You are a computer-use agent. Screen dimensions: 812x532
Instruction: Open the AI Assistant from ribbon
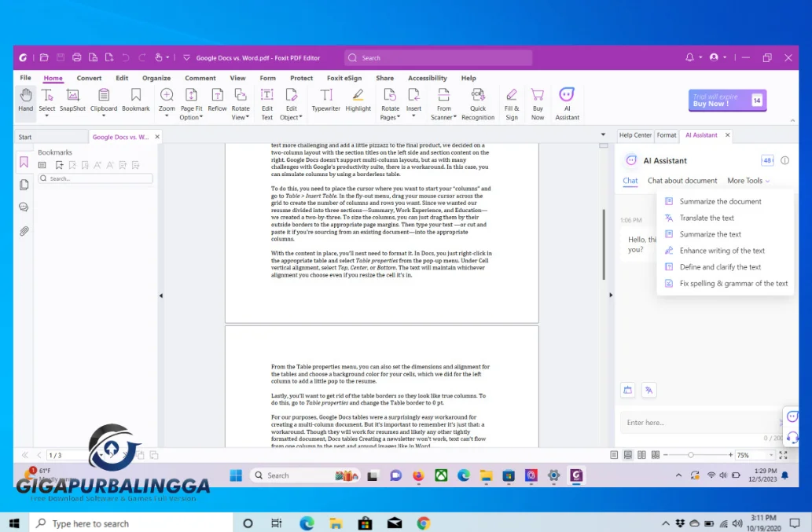point(567,104)
